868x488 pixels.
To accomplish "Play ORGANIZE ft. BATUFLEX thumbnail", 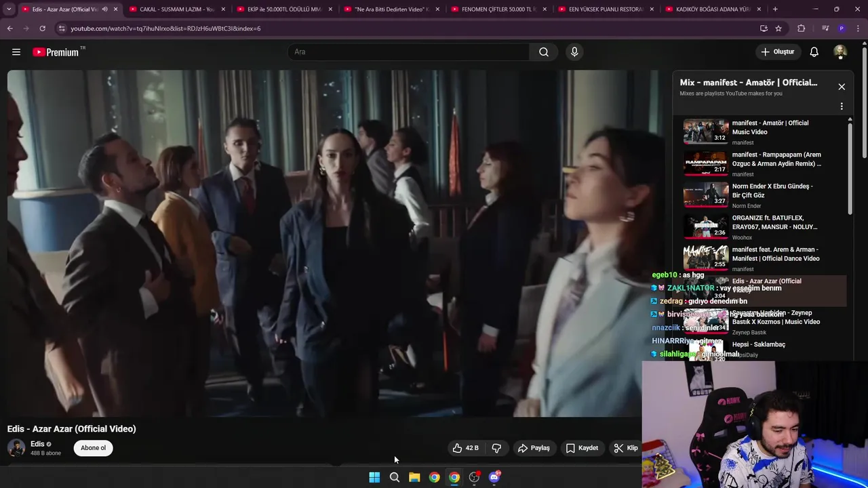I will pyautogui.click(x=705, y=226).
